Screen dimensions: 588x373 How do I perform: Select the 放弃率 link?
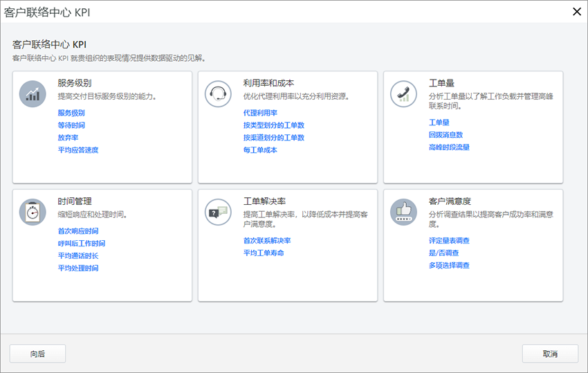pos(68,138)
